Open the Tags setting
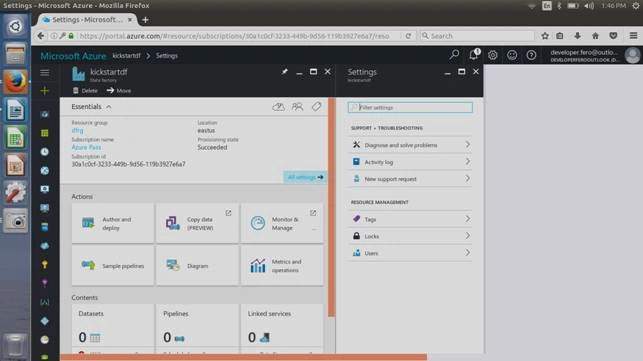This screenshot has width=643, height=361. point(410,219)
